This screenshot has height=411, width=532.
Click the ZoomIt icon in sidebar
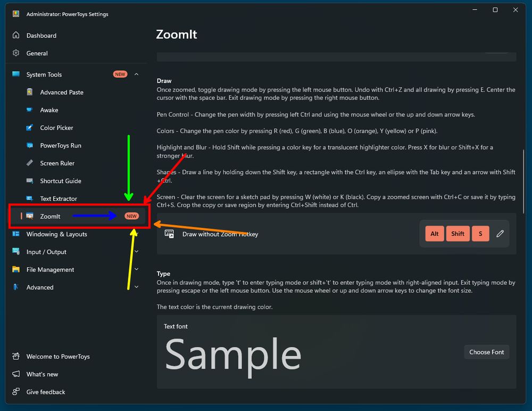(x=29, y=216)
